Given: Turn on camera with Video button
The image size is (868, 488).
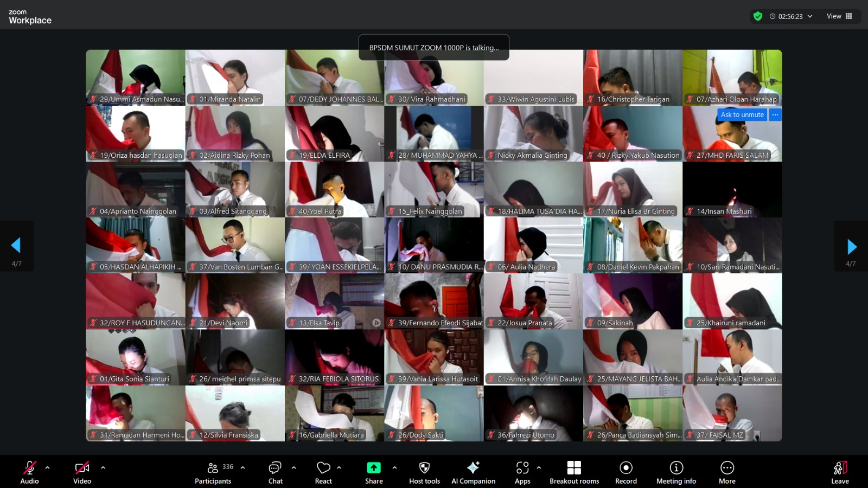Looking at the screenshot, I should click(82, 472).
